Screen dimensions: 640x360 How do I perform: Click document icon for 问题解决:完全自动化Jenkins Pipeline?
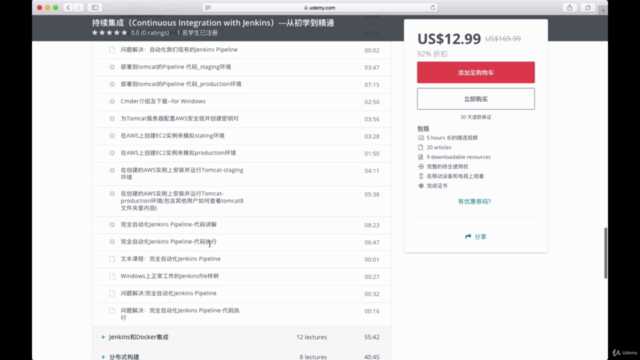(x=112, y=293)
